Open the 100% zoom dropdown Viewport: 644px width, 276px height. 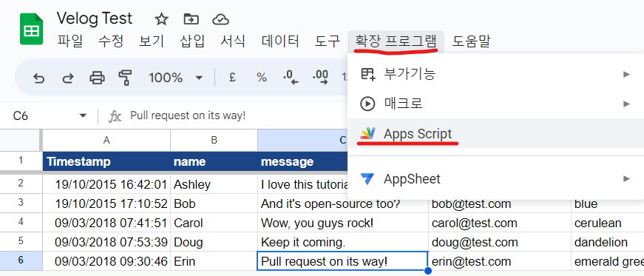click(176, 78)
